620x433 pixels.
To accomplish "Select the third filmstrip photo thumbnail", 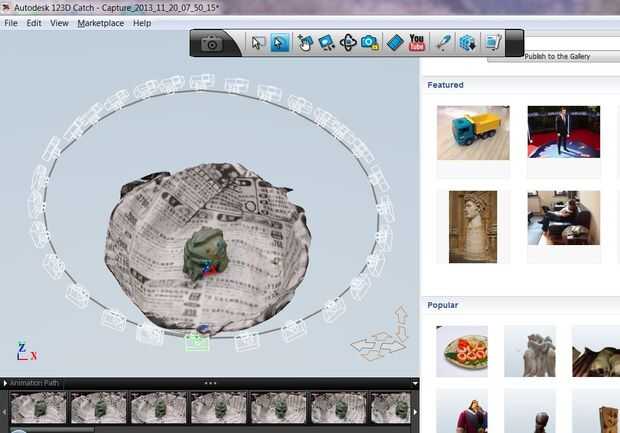I will [x=159, y=408].
